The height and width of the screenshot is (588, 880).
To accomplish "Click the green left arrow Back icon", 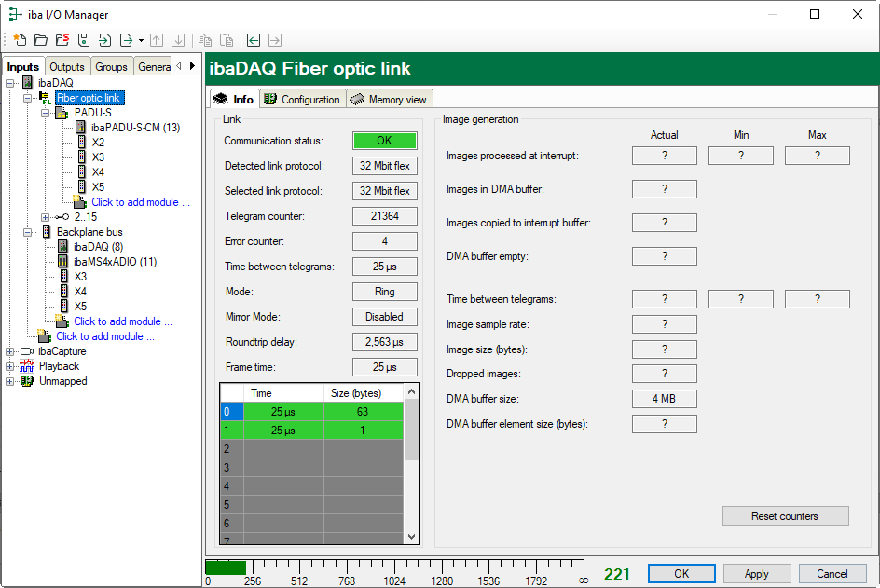I will click(254, 40).
